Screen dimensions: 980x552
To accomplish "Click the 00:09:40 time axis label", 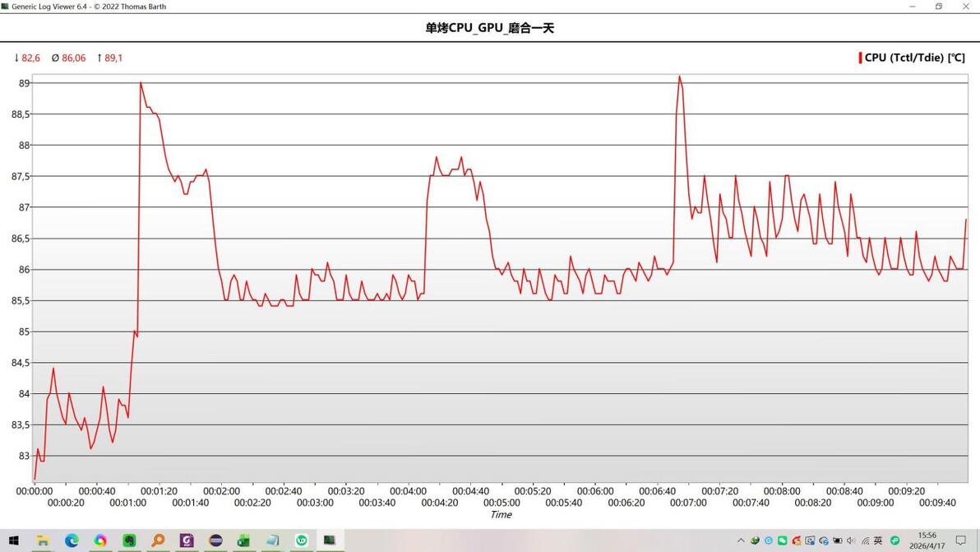I will (x=937, y=503).
